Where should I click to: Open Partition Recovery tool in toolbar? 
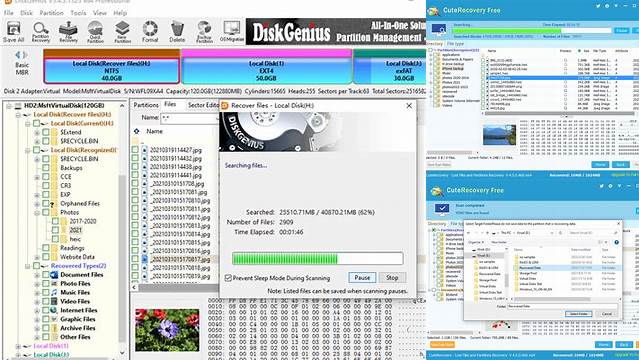click(41, 32)
